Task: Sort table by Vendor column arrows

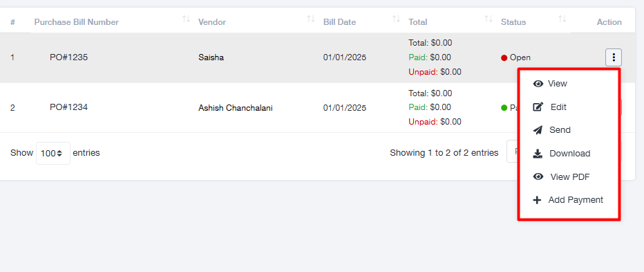Action: coord(311,19)
